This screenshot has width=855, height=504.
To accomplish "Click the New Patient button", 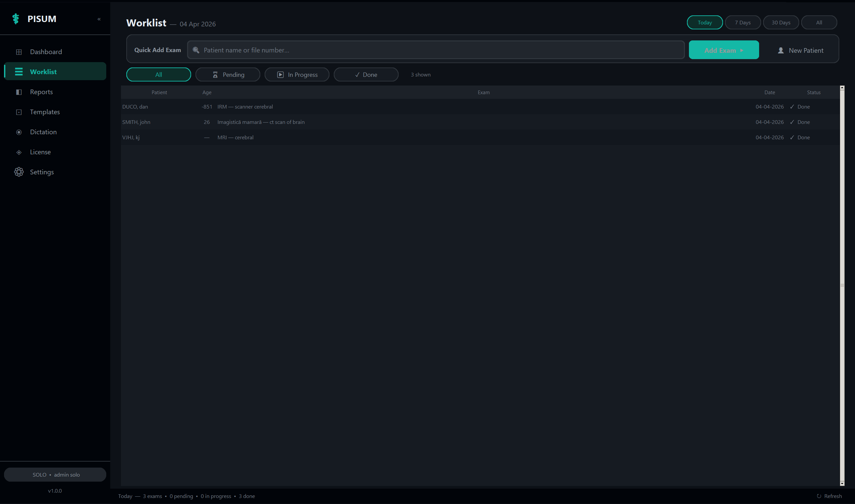I will tap(800, 50).
